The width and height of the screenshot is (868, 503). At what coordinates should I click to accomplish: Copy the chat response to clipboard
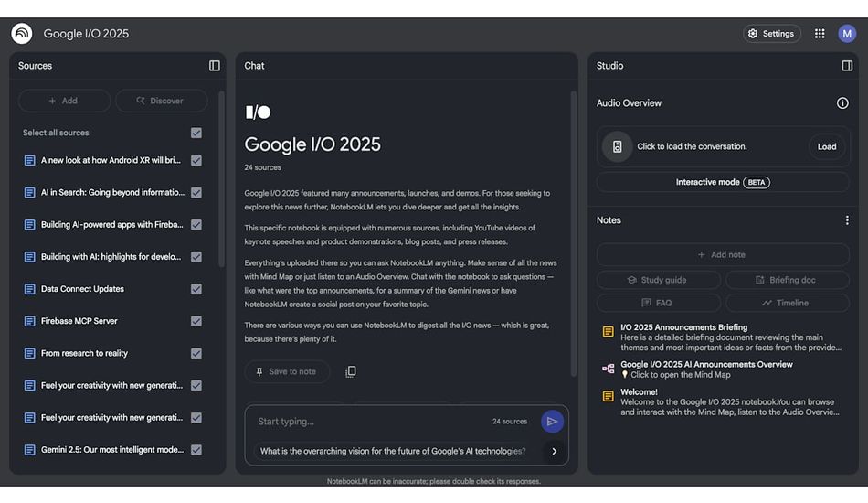tap(351, 371)
